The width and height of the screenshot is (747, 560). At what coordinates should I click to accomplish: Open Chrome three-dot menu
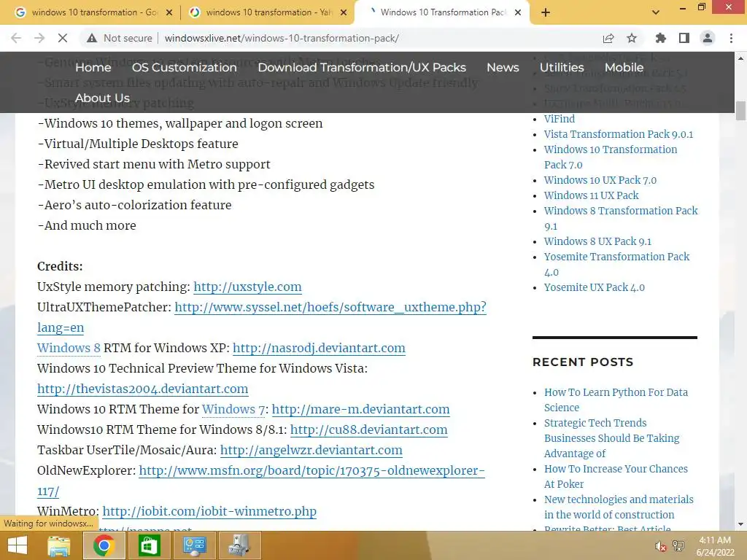point(731,38)
